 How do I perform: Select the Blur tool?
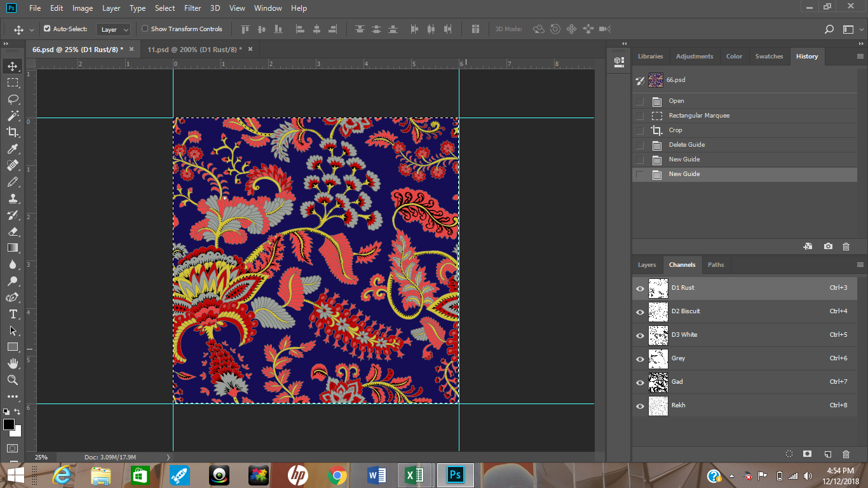pos(13,264)
